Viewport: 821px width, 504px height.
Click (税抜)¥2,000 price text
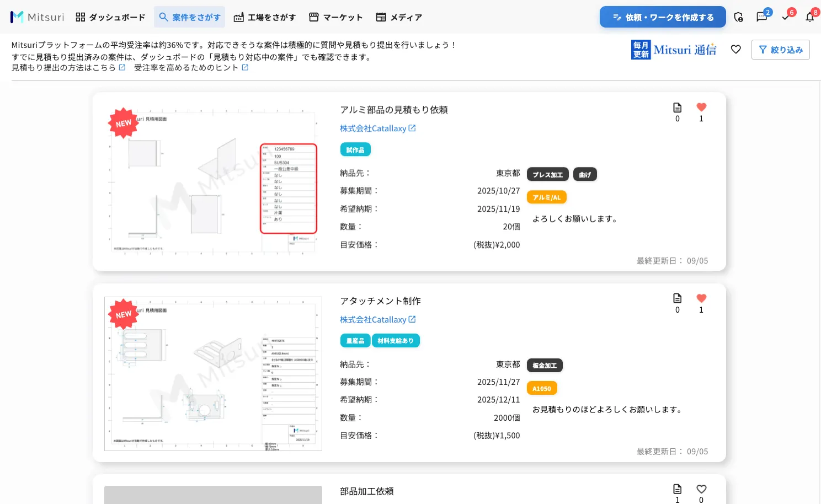497,245
